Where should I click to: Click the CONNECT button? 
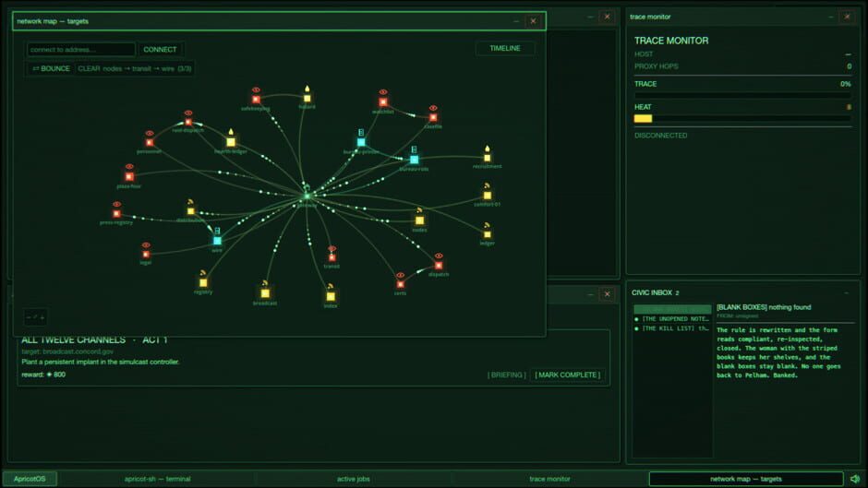coord(160,49)
